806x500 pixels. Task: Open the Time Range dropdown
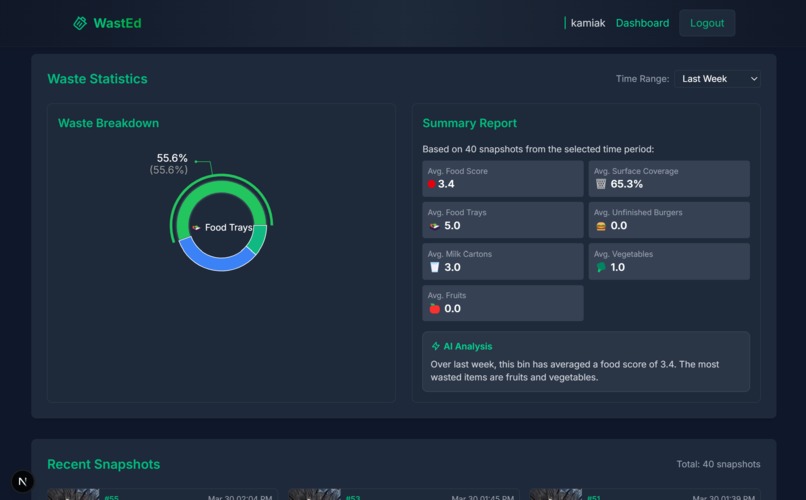tap(717, 79)
